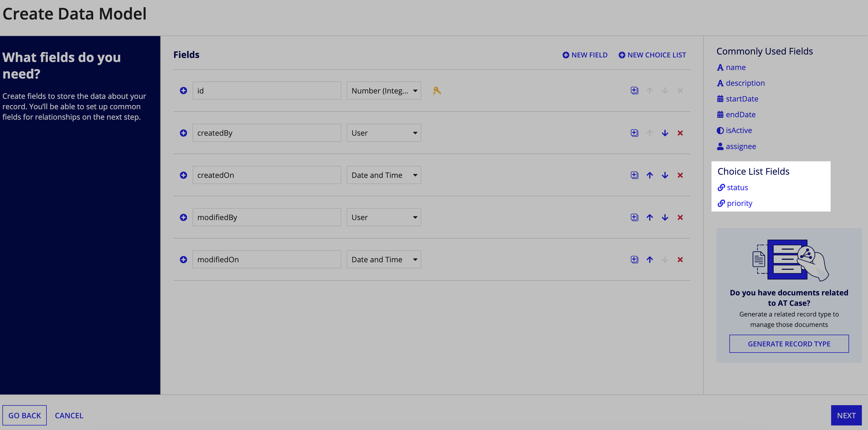Add the common field name

pyautogui.click(x=731, y=67)
